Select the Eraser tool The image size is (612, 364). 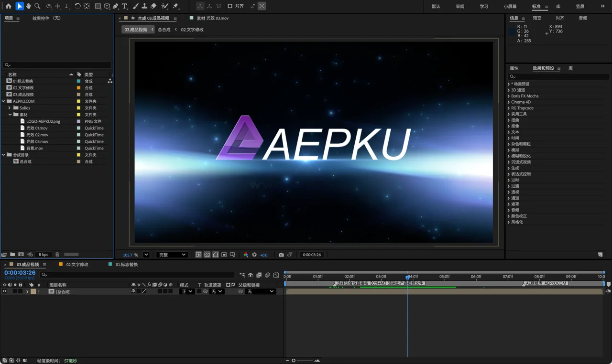153,6
